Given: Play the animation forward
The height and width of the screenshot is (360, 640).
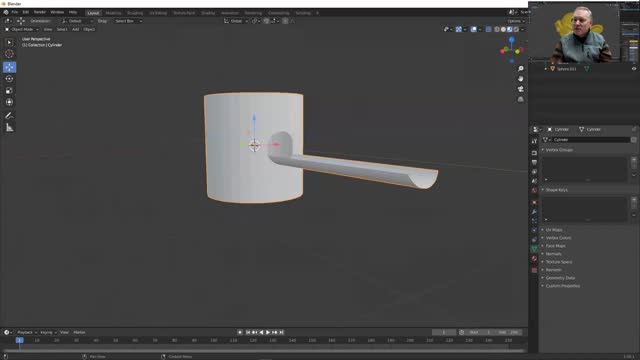Looking at the screenshot, I should 268,332.
